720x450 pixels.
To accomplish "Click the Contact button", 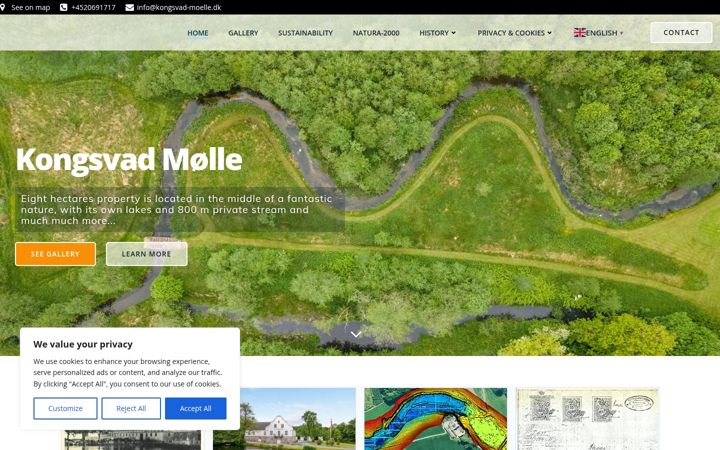I will 681,33.
